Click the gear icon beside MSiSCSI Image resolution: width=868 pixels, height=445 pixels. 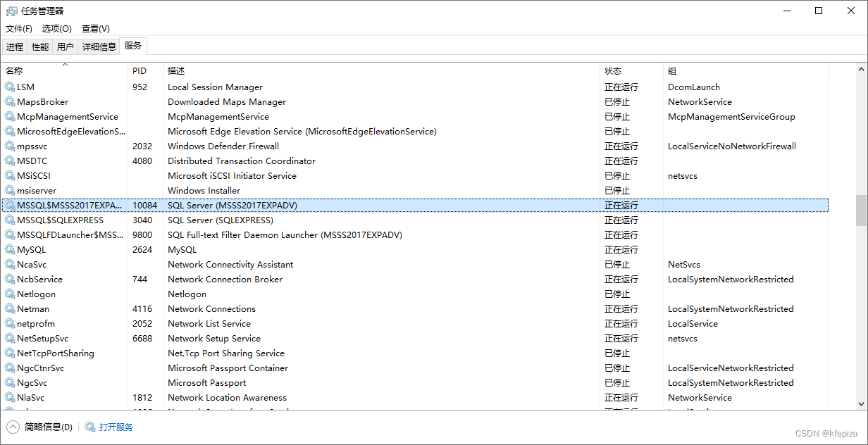[x=10, y=176]
